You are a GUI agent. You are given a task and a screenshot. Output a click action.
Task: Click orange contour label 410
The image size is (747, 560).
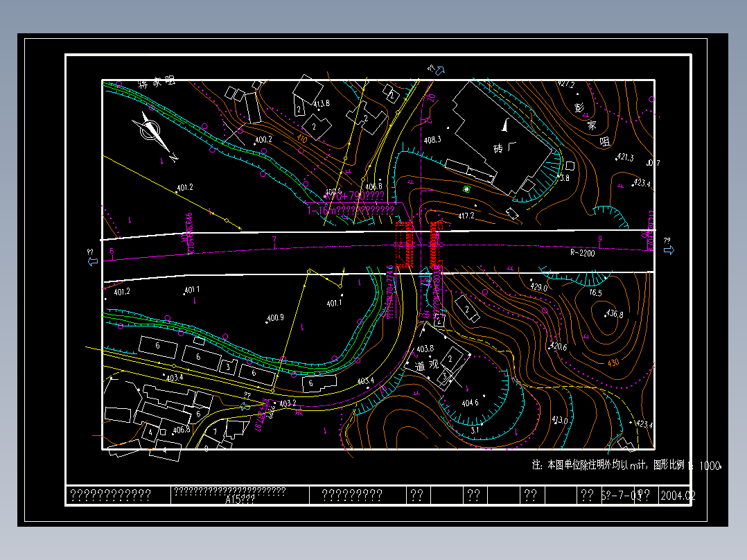pos(302,139)
